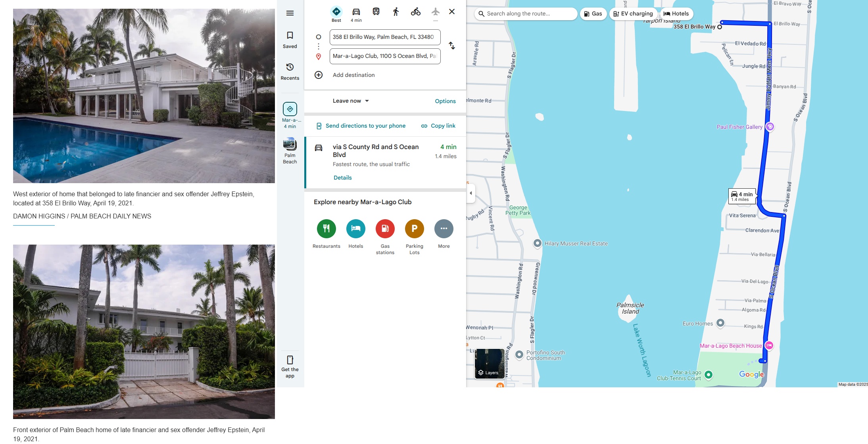
Task: Select Driving travel mode
Action: [356, 15]
